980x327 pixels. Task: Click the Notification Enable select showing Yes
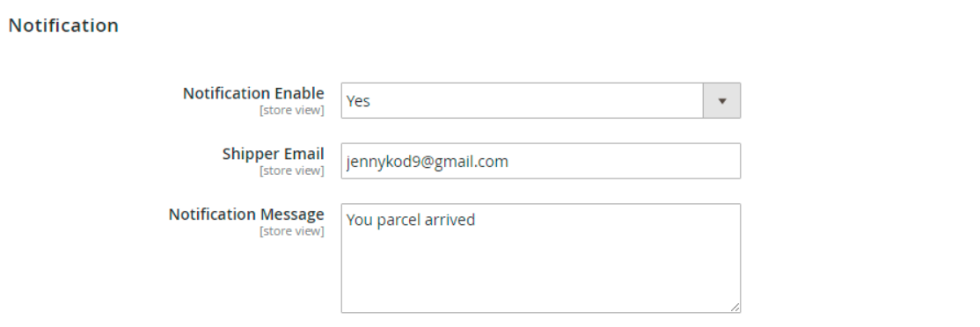tap(541, 100)
